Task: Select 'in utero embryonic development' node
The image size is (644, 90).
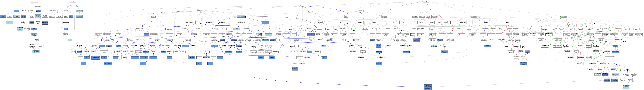Action: [x=169, y=40]
